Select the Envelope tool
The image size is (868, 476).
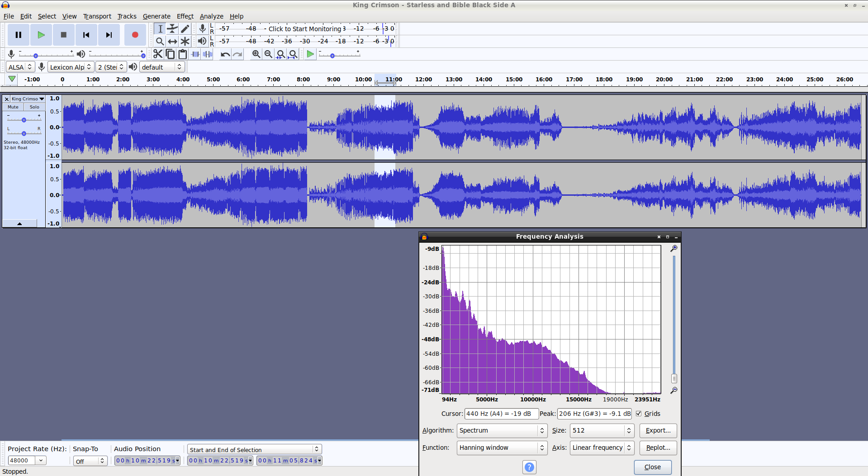pos(172,28)
